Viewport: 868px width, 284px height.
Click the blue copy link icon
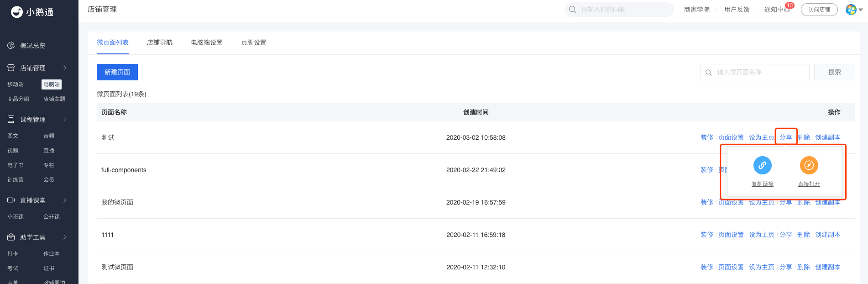pos(762,165)
